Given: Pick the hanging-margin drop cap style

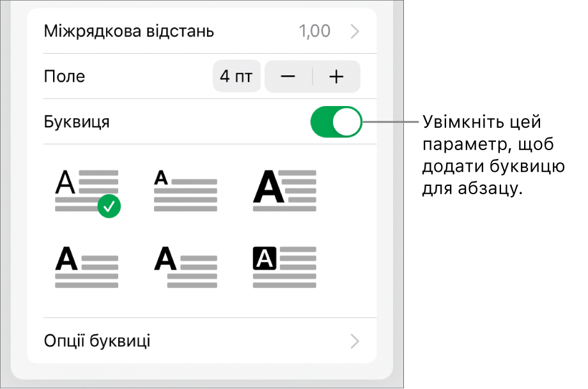Looking at the screenshot, I should [x=185, y=267].
